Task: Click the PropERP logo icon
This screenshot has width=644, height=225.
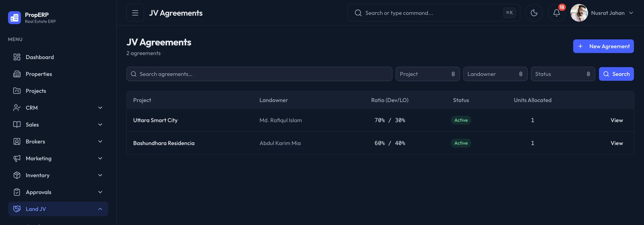Action: pyautogui.click(x=14, y=18)
